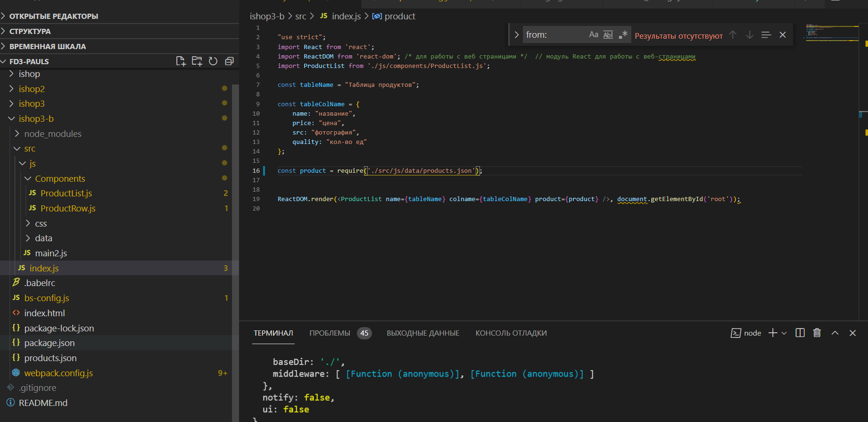Go to previous find match
Image resolution: width=868 pixels, height=422 pixels.
pyautogui.click(x=733, y=35)
